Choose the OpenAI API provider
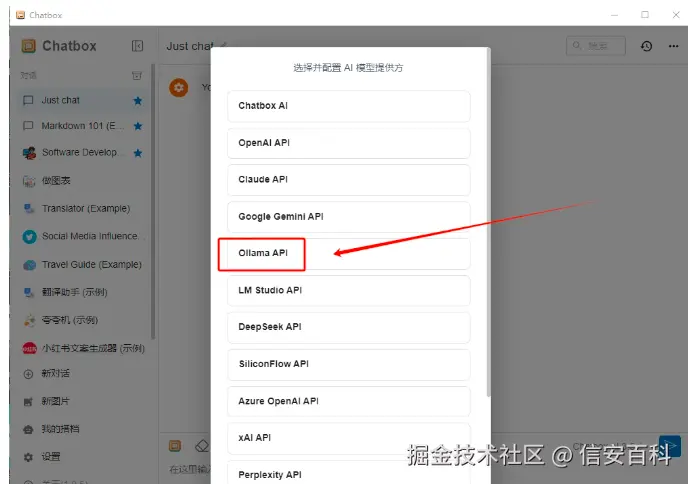The height and width of the screenshot is (484, 688). (x=348, y=143)
